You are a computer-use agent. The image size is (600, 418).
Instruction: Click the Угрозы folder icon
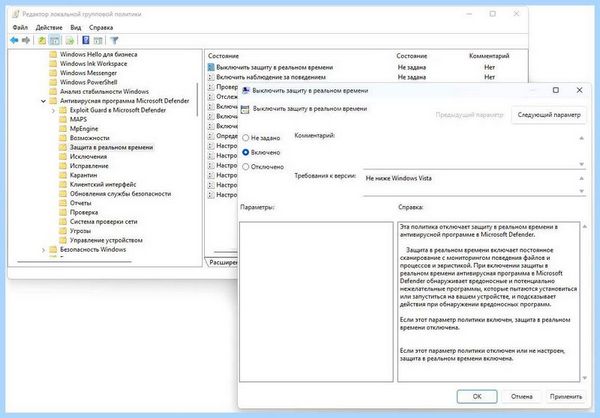63,231
